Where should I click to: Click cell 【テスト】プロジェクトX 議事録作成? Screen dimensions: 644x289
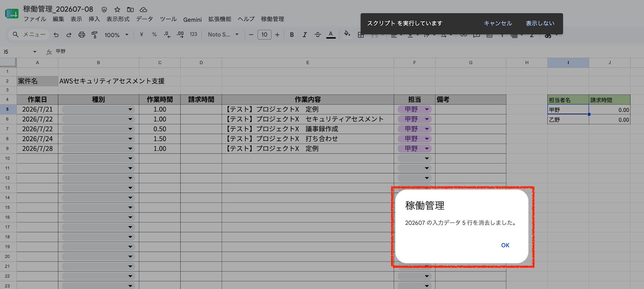click(308, 129)
